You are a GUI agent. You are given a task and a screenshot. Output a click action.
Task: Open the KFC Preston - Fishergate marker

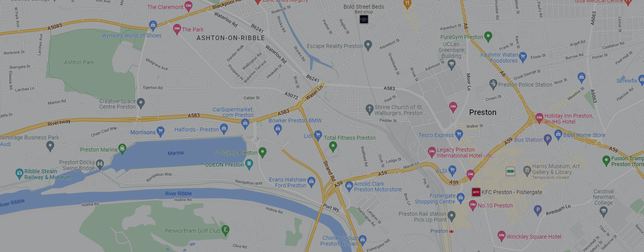[x=476, y=192]
